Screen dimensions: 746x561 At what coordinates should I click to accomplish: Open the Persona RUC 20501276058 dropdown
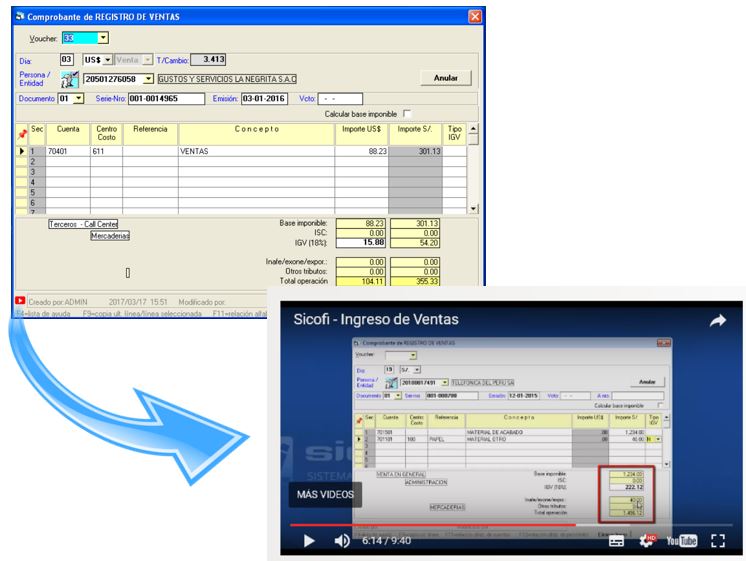pyautogui.click(x=148, y=79)
